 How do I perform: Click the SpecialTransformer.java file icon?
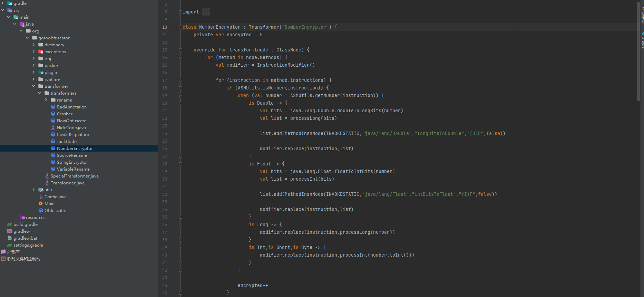click(47, 176)
